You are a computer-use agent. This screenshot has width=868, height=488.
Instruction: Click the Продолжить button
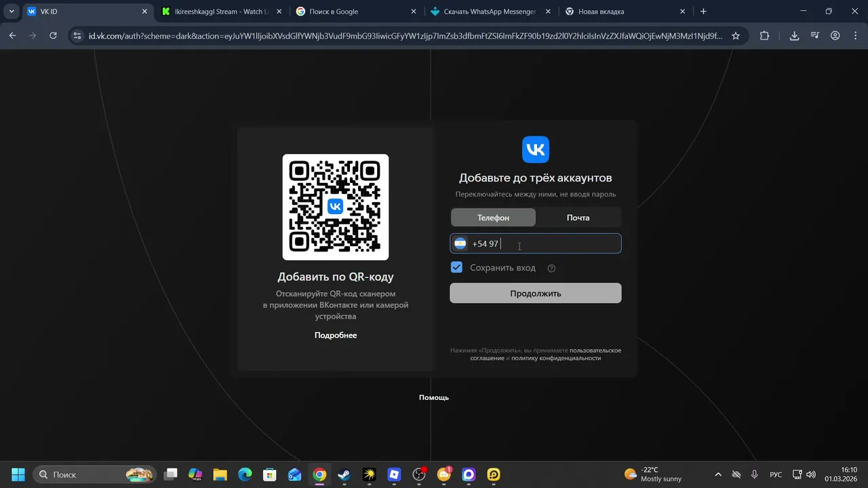tap(536, 293)
